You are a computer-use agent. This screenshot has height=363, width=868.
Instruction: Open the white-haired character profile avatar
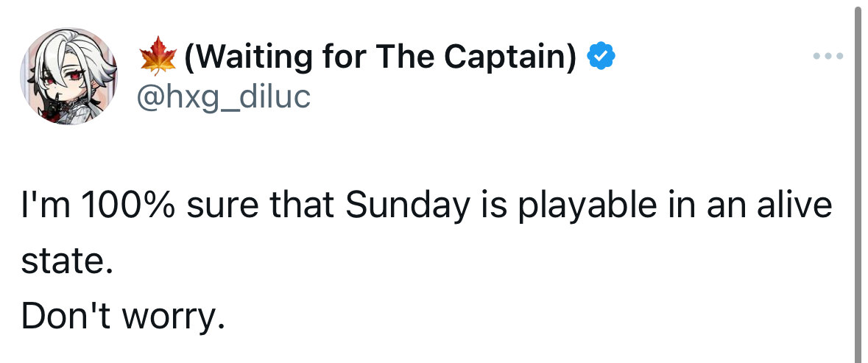coord(69,78)
